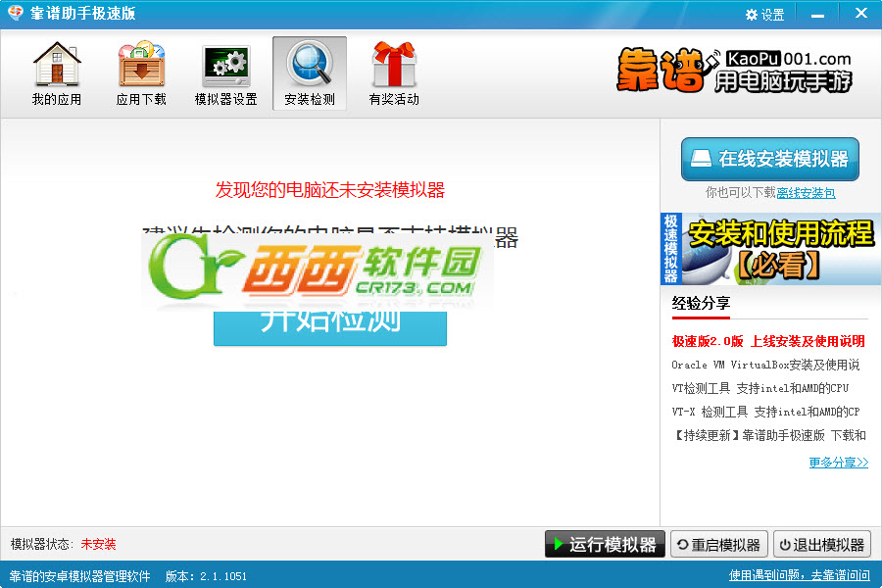Minimize the 靠谱助手 window

[817, 16]
